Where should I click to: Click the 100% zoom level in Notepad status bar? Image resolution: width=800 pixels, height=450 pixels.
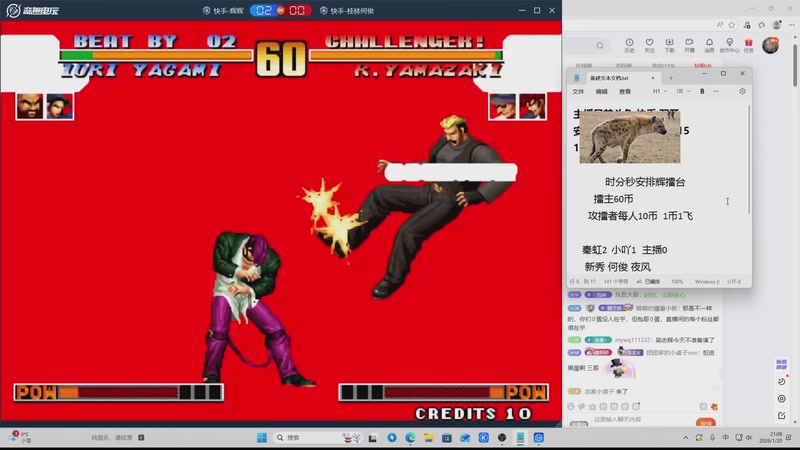point(677,282)
